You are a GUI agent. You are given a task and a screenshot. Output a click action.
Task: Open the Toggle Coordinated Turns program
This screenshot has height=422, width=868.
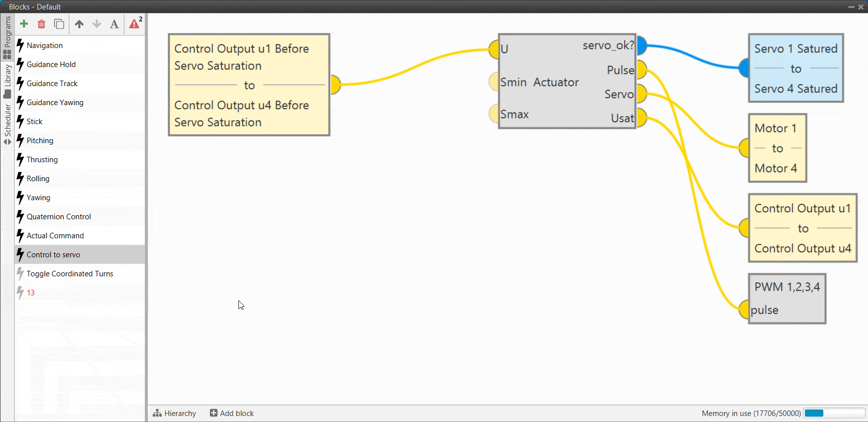(x=70, y=274)
